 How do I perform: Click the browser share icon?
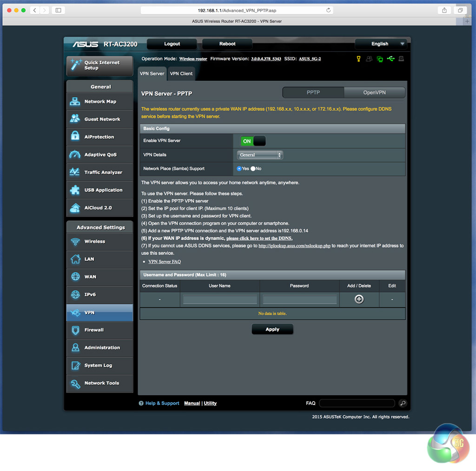point(444,10)
